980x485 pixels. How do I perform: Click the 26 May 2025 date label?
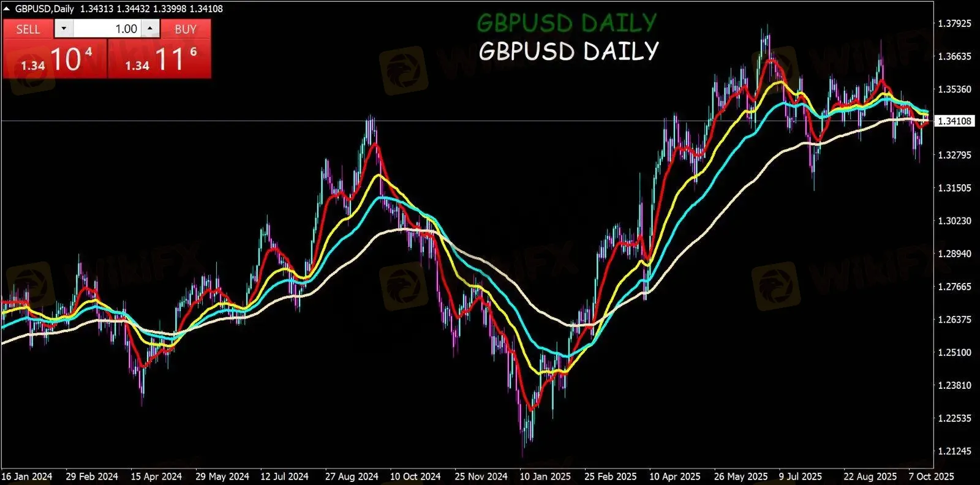pos(741,476)
